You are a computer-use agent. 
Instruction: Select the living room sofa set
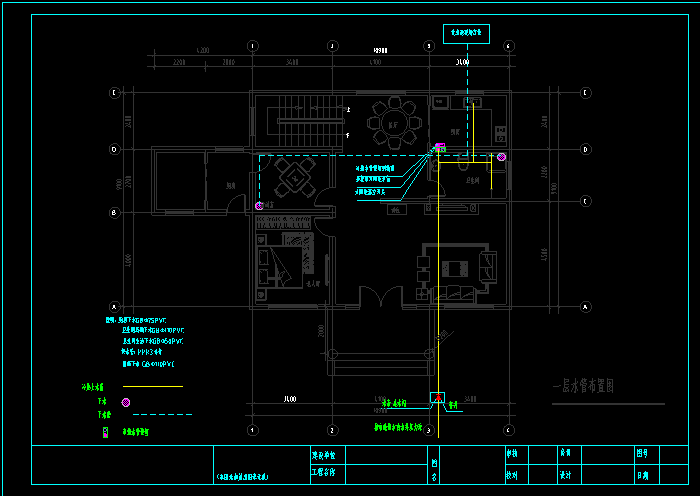[x=456, y=270]
